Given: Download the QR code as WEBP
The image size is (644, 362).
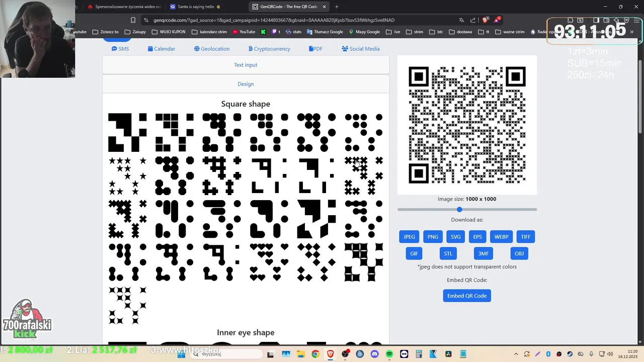Looking at the screenshot, I should click(x=501, y=237).
